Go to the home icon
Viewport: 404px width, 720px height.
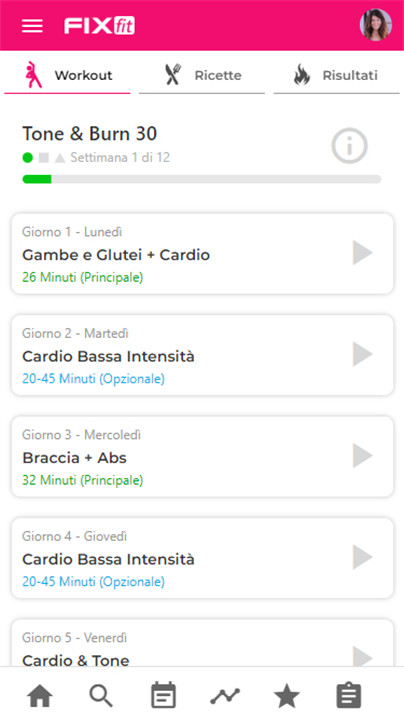40,697
